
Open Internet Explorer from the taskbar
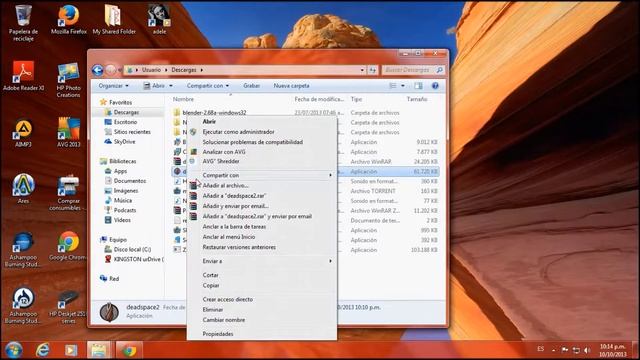coord(42,350)
